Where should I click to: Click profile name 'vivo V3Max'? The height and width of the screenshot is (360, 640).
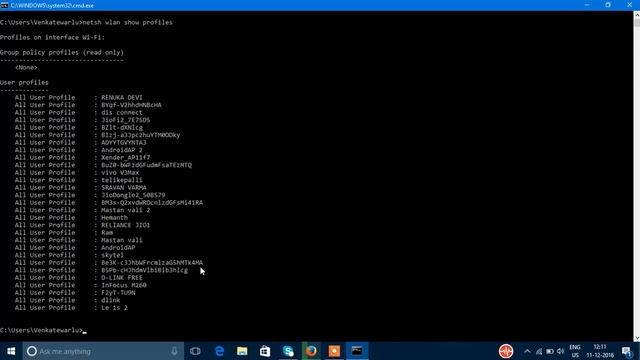[120, 173]
